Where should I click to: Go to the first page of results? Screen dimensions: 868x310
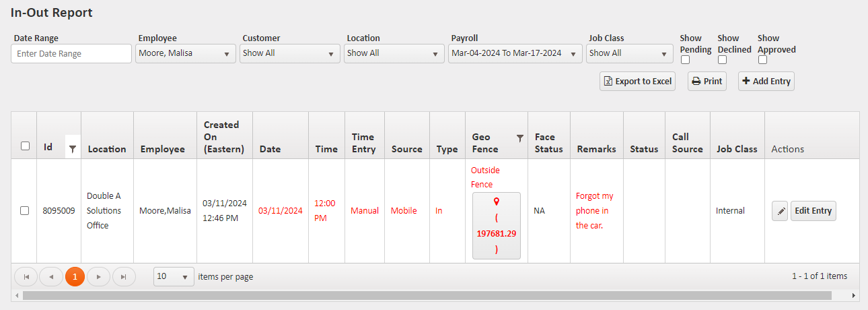tap(26, 276)
